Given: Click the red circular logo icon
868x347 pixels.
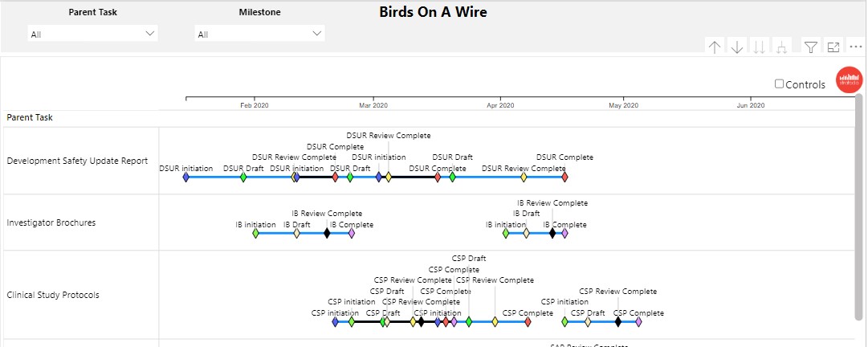Looking at the screenshot, I should (x=850, y=80).
